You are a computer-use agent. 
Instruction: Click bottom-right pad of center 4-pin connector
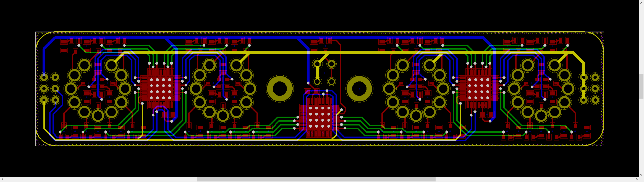[x=331, y=81]
